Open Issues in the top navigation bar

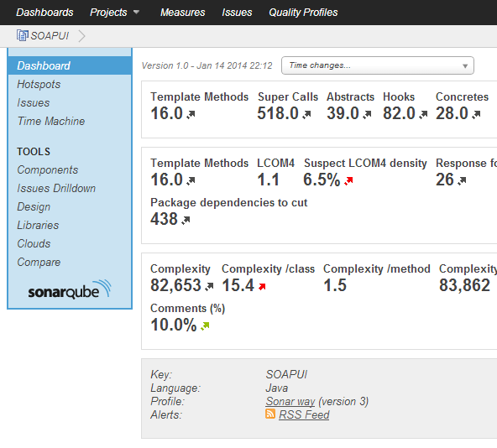coord(237,12)
